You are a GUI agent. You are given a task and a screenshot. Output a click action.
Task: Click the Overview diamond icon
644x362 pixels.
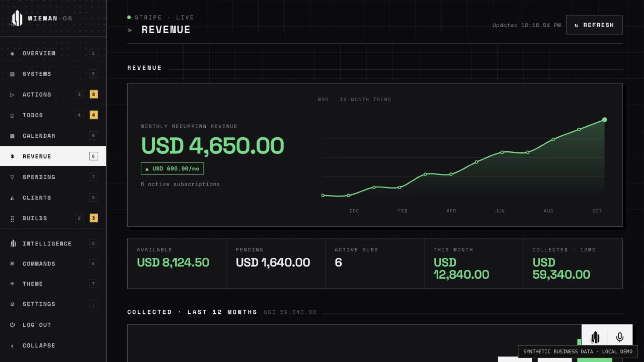coord(12,54)
